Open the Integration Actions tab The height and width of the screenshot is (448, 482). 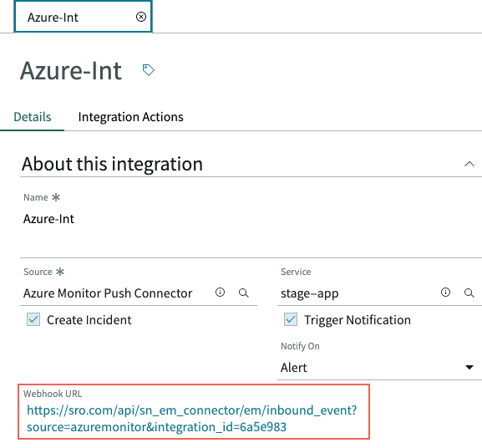tap(130, 117)
